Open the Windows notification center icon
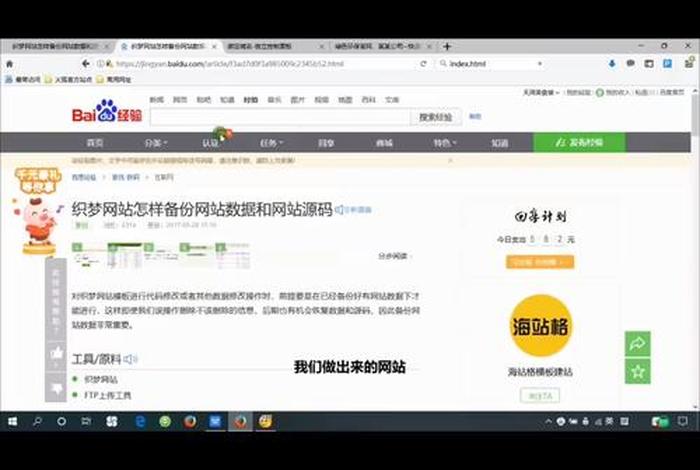Viewport: 700px width, 470px height. (683, 421)
